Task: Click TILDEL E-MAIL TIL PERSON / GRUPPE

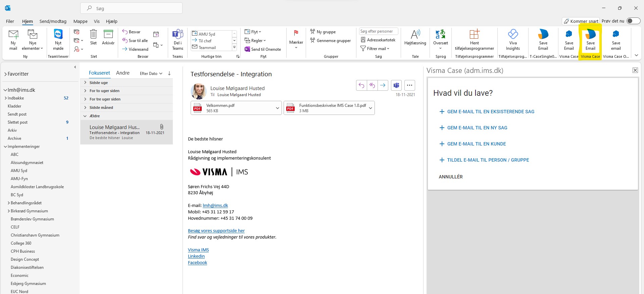Action: pyautogui.click(x=484, y=160)
